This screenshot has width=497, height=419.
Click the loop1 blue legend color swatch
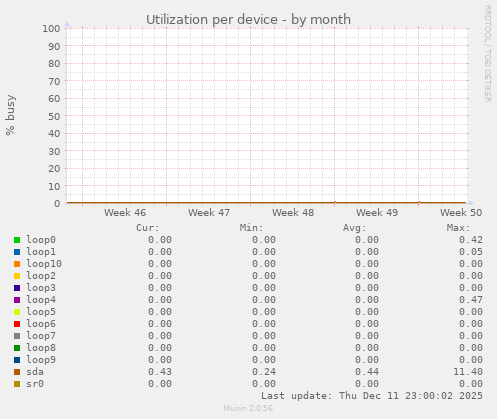click(17, 252)
